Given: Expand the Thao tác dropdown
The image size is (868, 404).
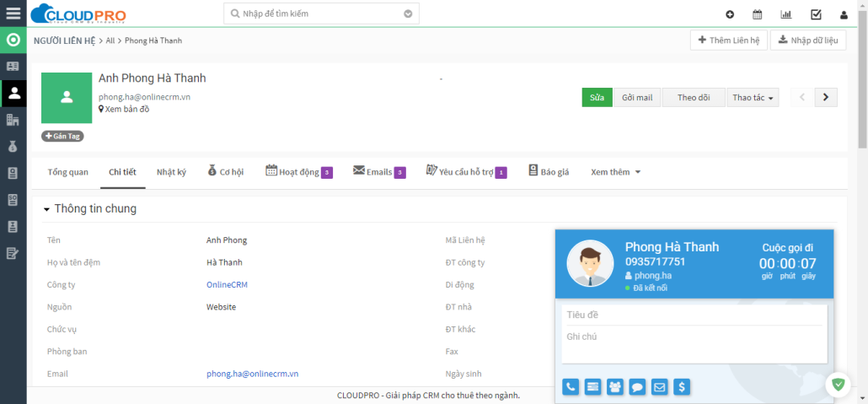Looking at the screenshot, I should tap(753, 98).
